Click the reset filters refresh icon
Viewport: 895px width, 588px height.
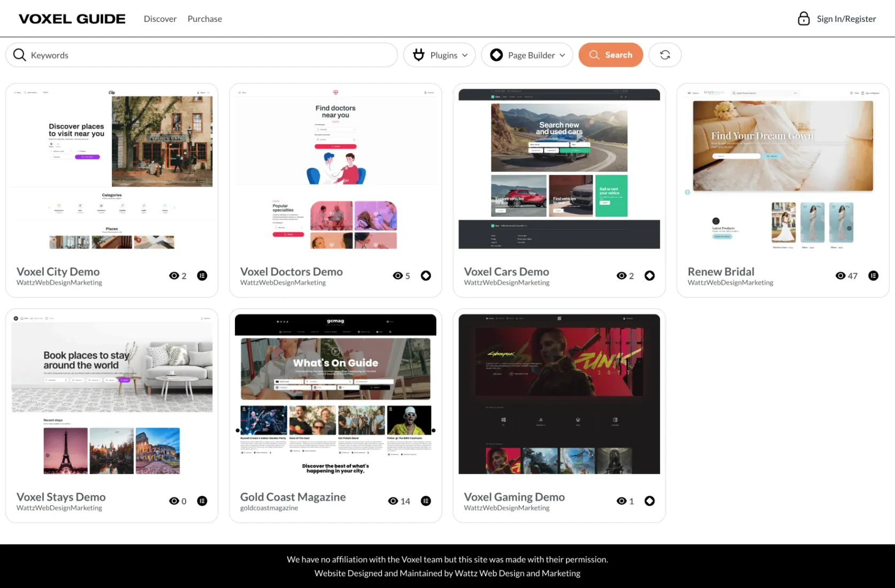[x=665, y=55]
